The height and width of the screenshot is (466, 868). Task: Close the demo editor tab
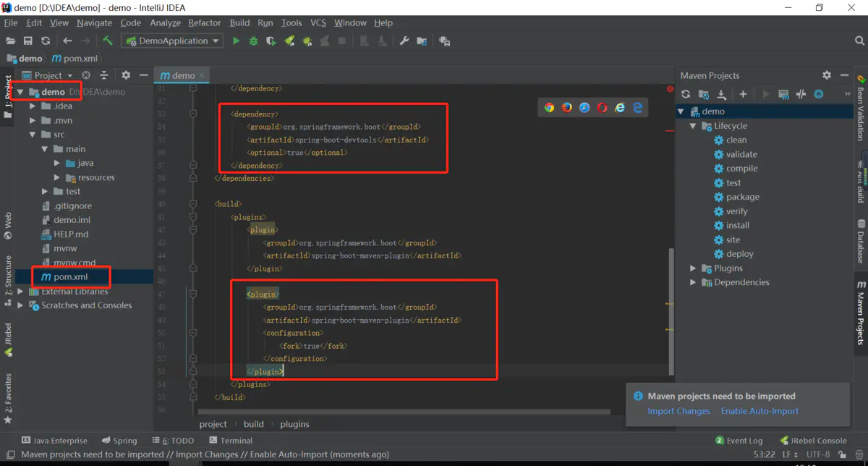click(x=202, y=75)
